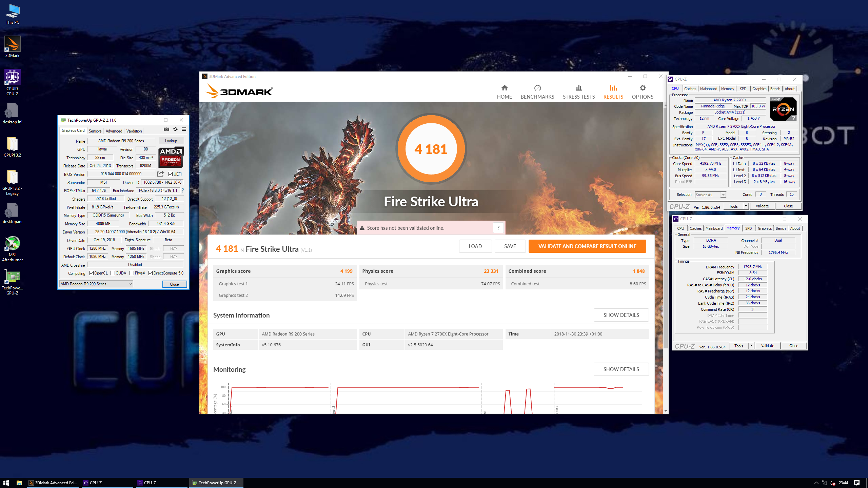This screenshot has height=488, width=868.
Task: Toggle CUDA checkbox in GPU-Z
Action: 113,273
